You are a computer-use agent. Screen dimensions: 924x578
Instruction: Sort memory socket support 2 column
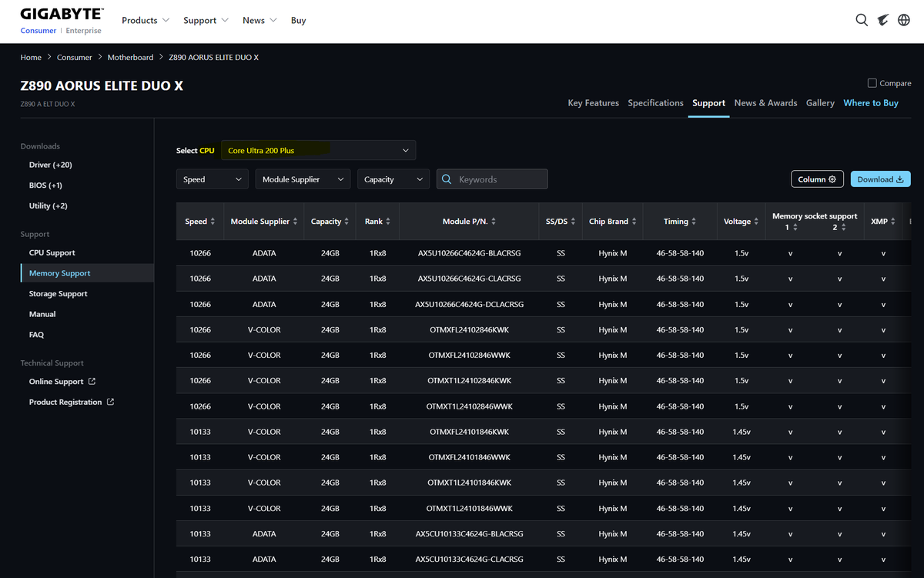[x=843, y=227]
